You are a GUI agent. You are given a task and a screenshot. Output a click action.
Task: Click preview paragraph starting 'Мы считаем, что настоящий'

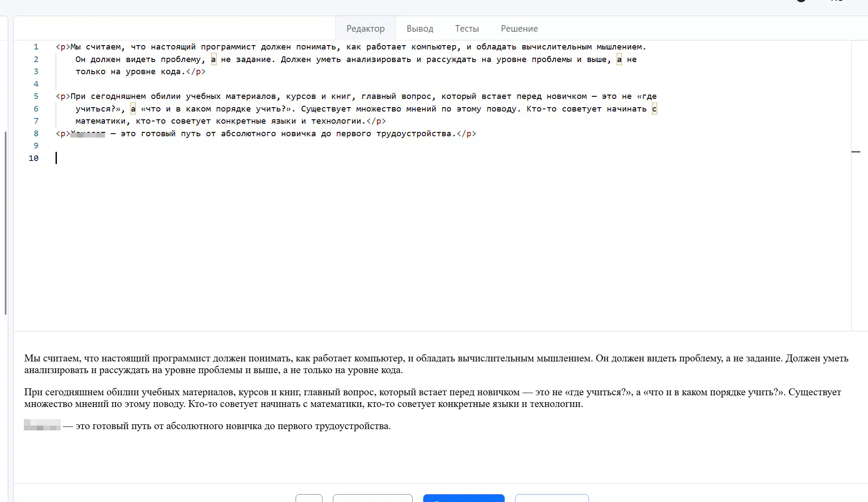(436, 364)
